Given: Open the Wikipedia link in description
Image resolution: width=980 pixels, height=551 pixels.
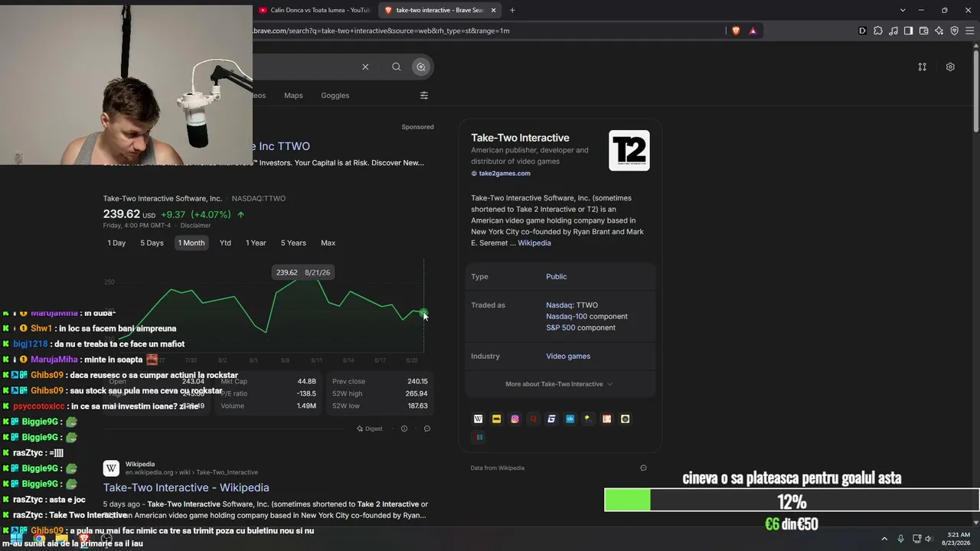Looking at the screenshot, I should coord(534,243).
